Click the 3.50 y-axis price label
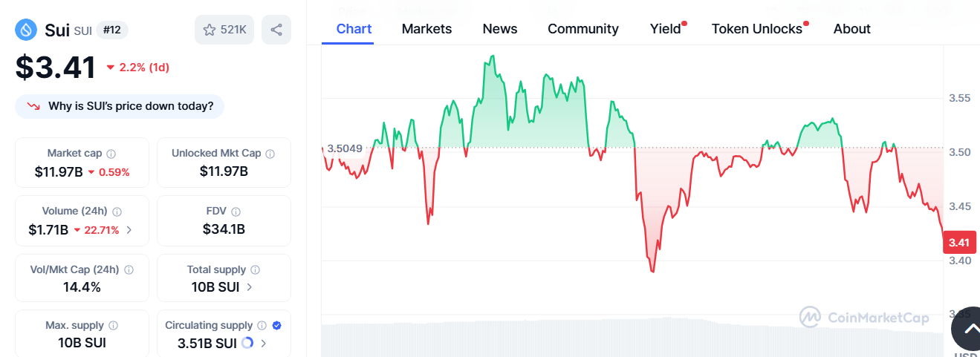980x357 pixels. 959,152
